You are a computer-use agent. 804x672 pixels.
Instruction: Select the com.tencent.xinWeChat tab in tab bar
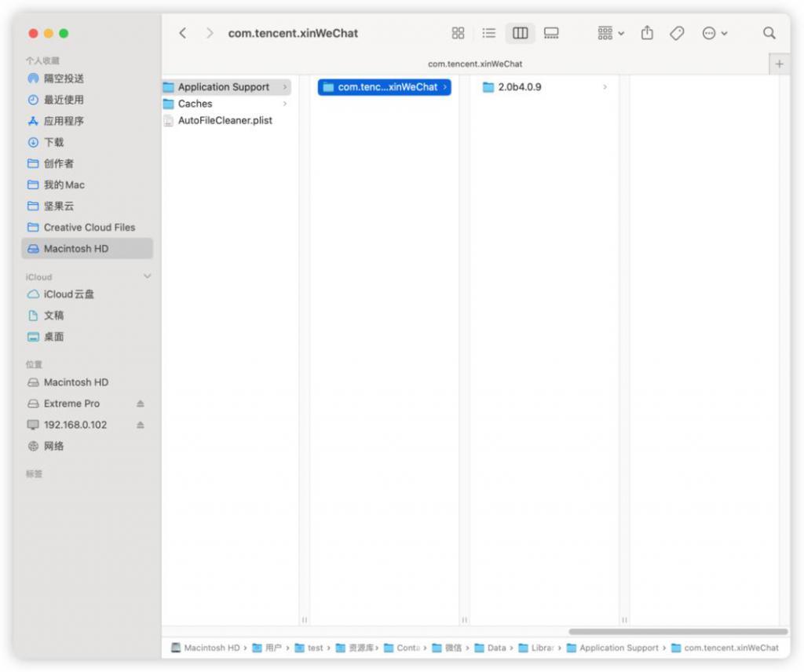point(475,64)
